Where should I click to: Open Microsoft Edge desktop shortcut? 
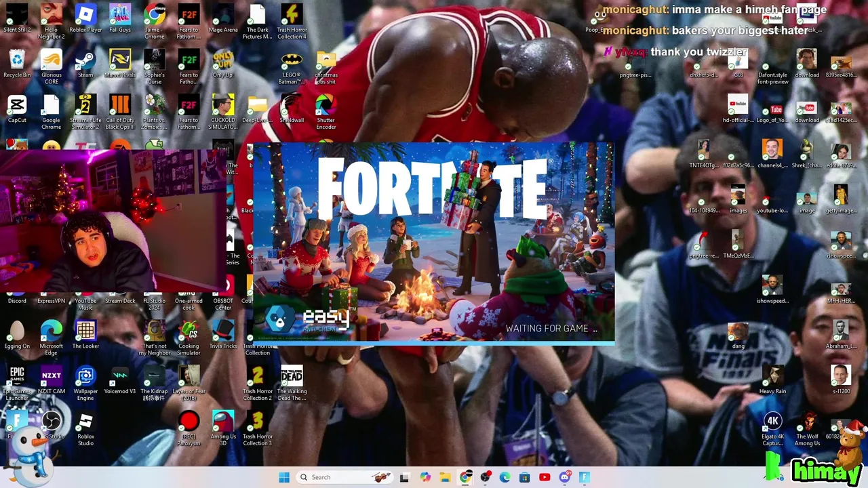pos(51,337)
